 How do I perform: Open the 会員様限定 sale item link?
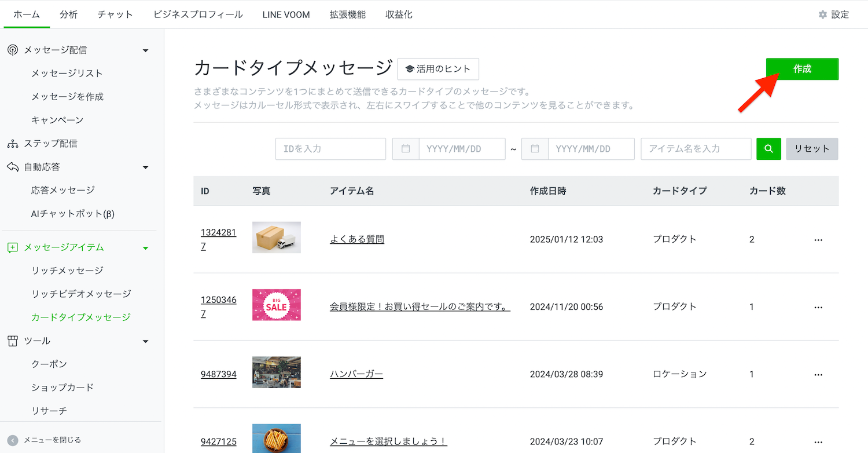[x=420, y=307]
